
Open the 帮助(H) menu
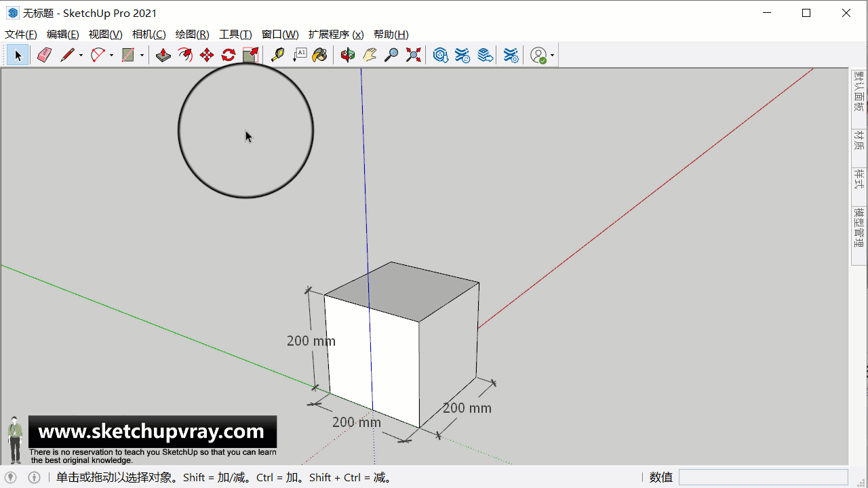click(x=391, y=35)
